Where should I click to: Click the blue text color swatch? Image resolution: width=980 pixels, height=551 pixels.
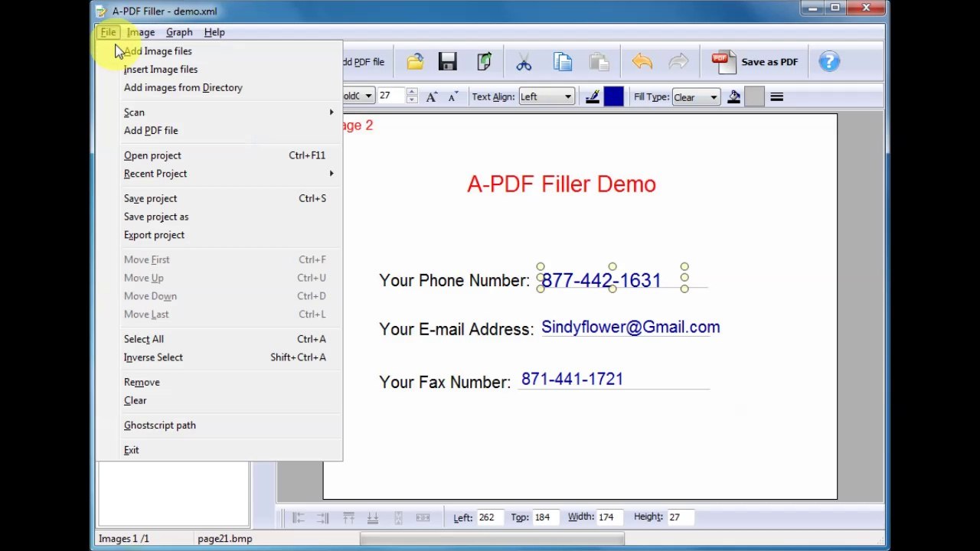click(x=613, y=96)
